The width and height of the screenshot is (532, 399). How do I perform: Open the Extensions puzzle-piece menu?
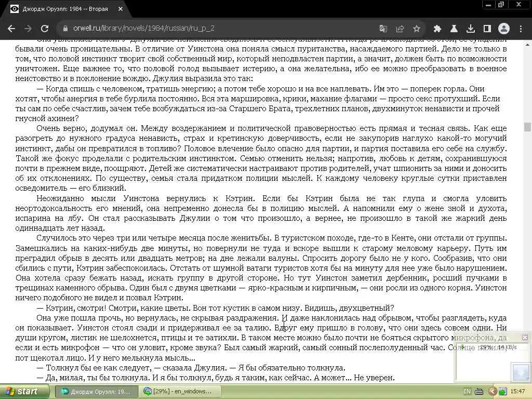click(437, 29)
